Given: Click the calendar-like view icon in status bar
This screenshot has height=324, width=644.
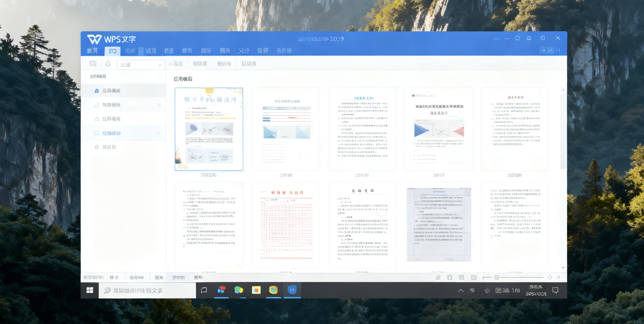Looking at the screenshot, I should click(x=461, y=277).
